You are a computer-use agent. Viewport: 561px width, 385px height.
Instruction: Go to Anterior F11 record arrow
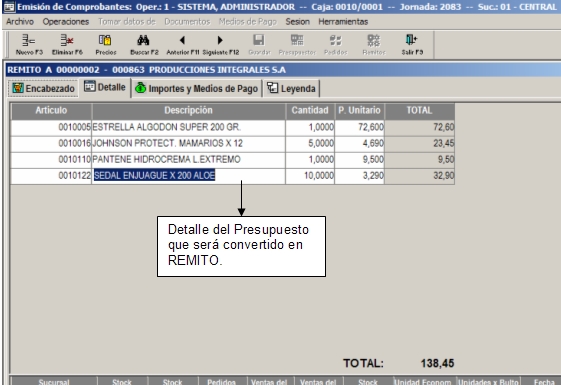pyautogui.click(x=182, y=45)
